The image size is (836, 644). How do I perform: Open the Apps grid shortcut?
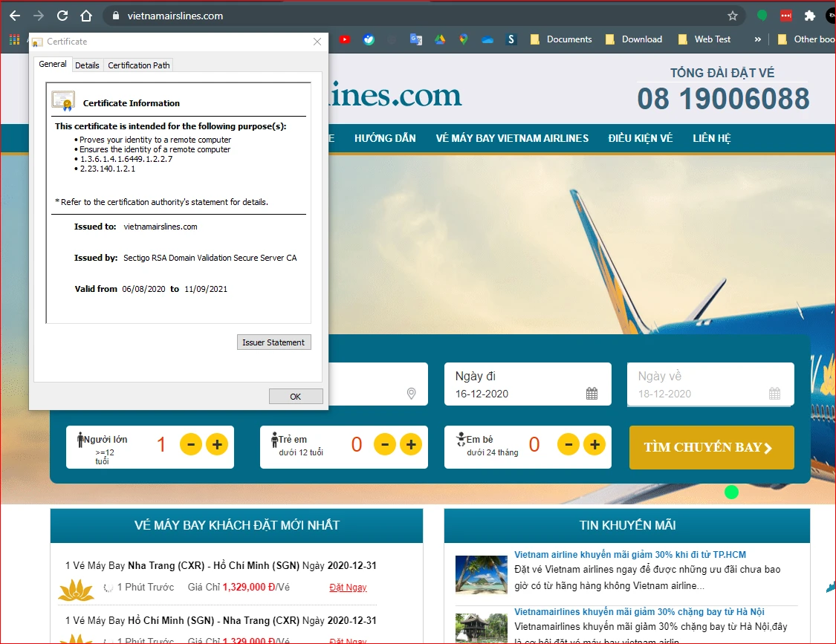14,39
